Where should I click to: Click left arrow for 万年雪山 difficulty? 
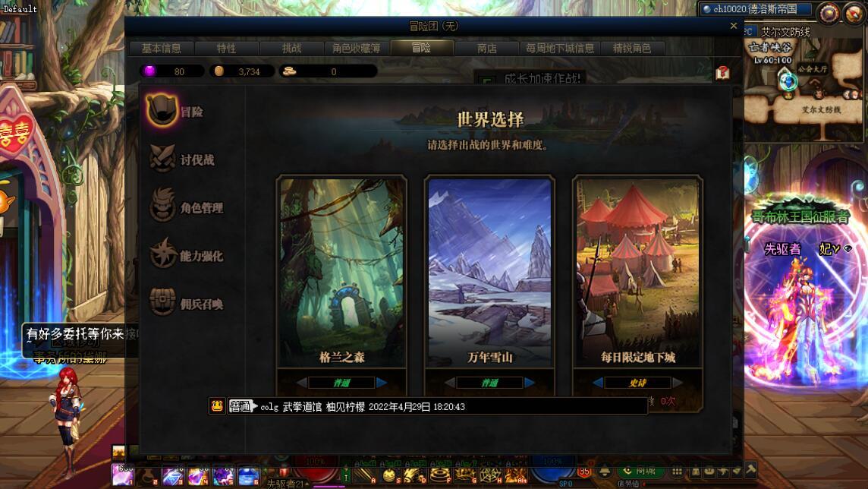coord(449,382)
